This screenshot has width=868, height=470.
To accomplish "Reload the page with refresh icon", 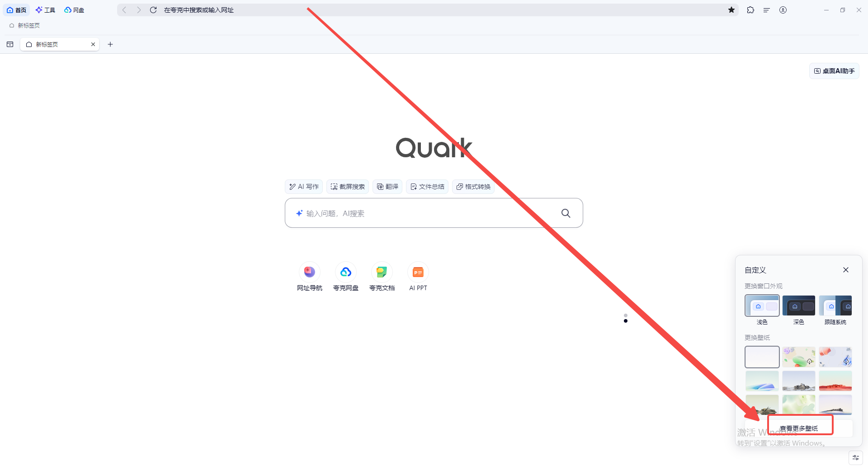I will click(153, 10).
